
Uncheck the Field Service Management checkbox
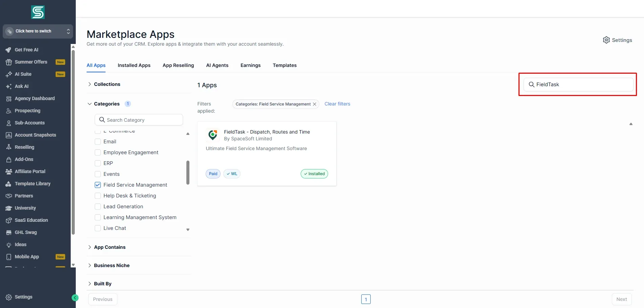click(x=98, y=185)
